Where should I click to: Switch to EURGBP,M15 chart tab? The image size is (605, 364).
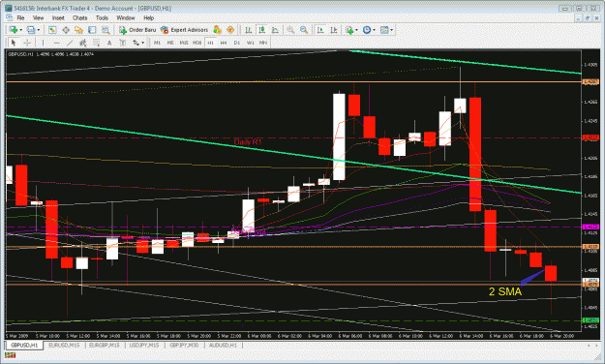[105, 345]
